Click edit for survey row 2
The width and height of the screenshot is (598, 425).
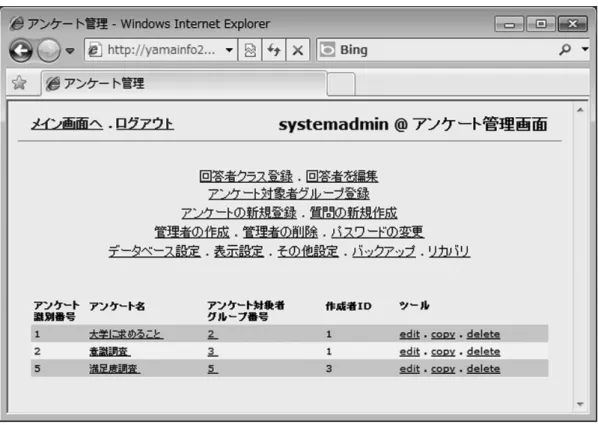(410, 351)
